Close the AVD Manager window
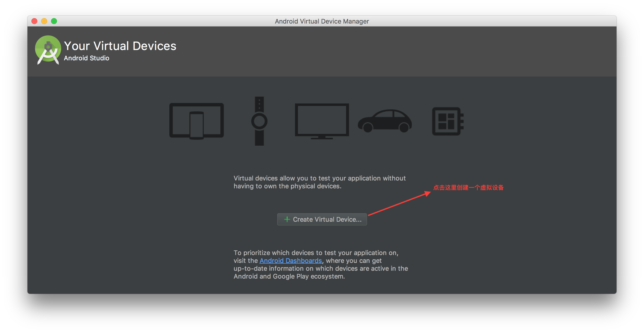 click(35, 21)
